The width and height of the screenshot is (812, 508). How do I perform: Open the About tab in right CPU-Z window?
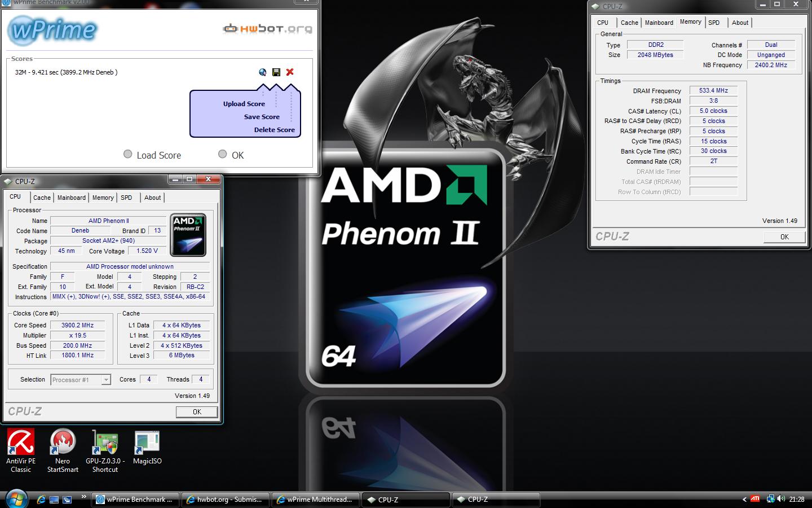click(740, 23)
